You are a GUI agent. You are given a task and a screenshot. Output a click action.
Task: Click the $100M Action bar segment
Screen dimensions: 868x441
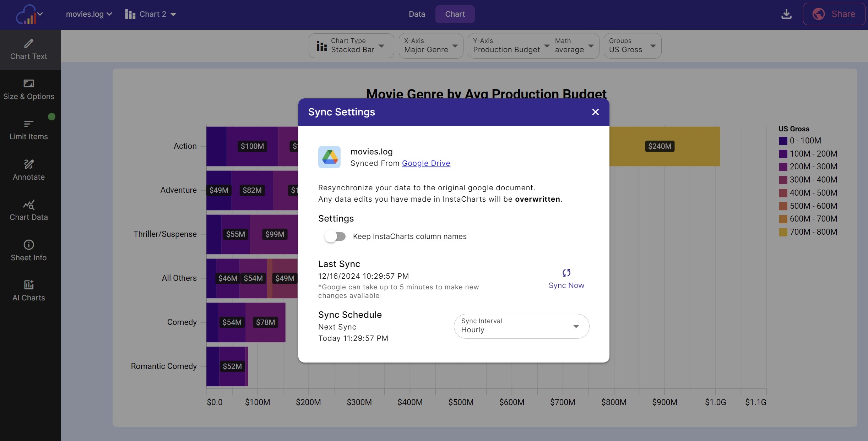point(252,146)
